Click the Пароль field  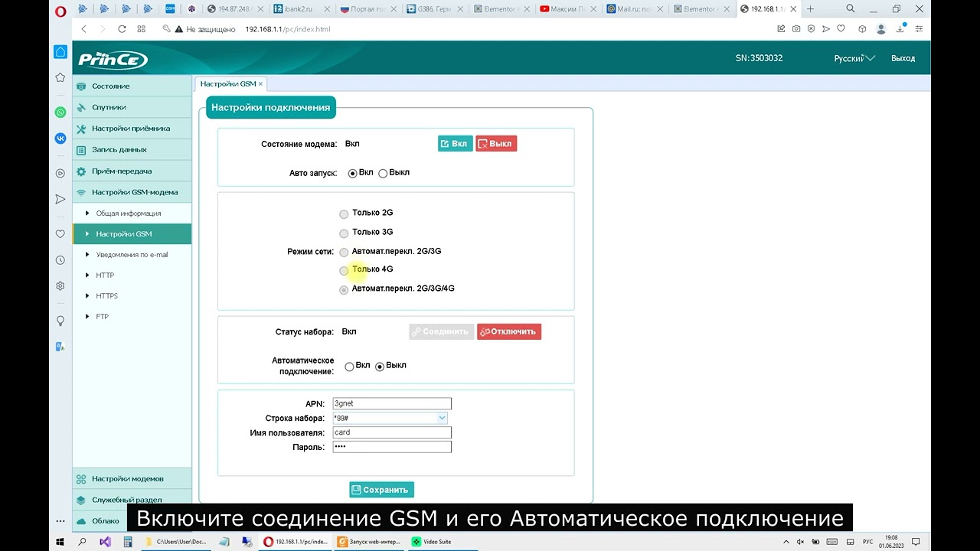tap(392, 447)
